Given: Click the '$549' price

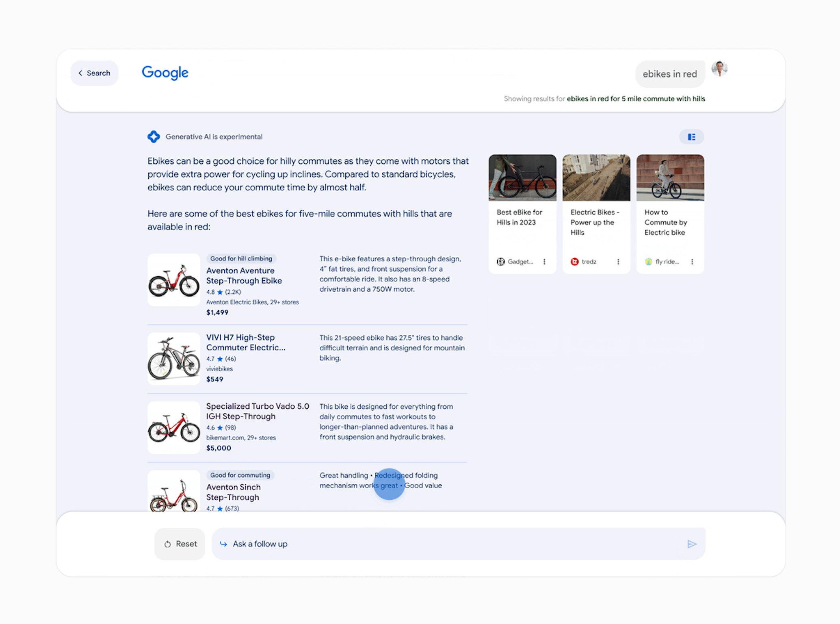Looking at the screenshot, I should point(214,379).
